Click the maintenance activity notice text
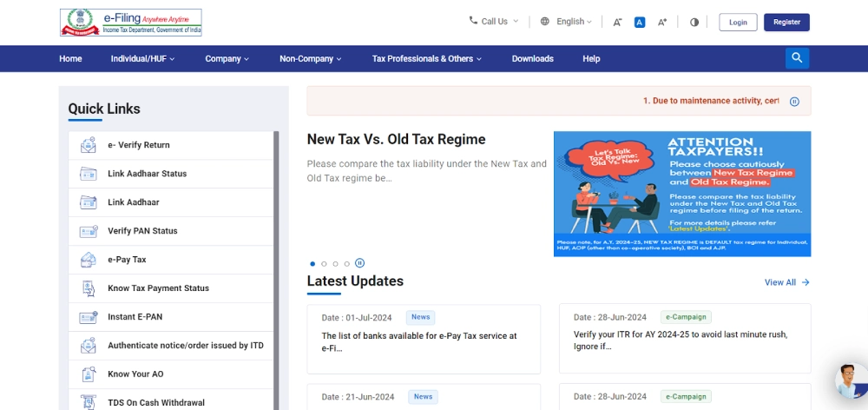868x410 pixels. [711, 101]
